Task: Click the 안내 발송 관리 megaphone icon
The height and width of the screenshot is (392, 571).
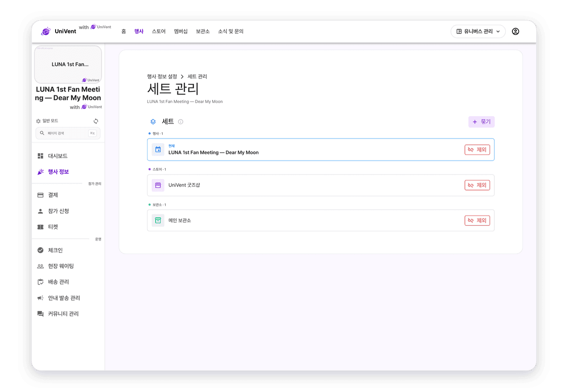Action: click(x=40, y=298)
